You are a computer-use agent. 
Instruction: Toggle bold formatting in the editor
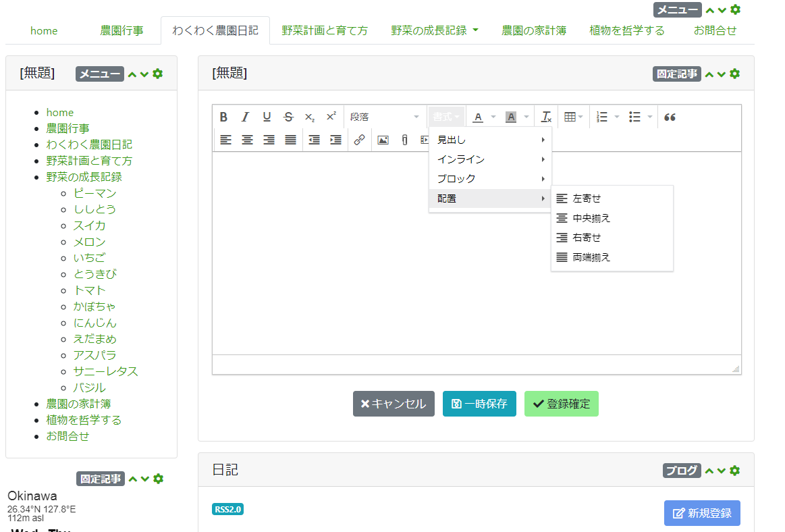pyautogui.click(x=223, y=117)
